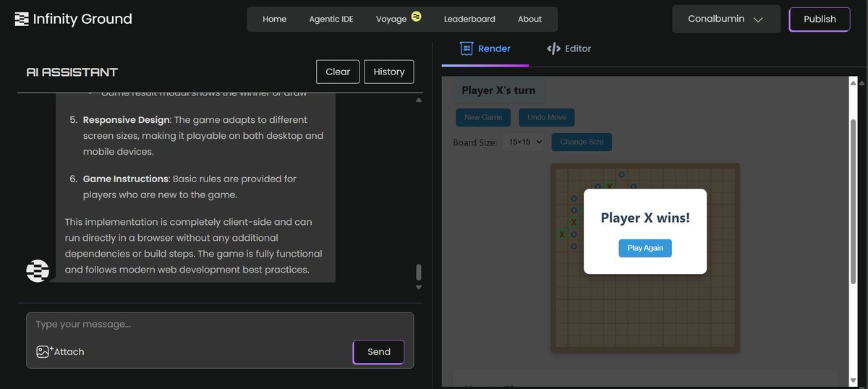The width and height of the screenshot is (868, 389).
Task: Go to Agentic IDE page
Action: point(331,19)
